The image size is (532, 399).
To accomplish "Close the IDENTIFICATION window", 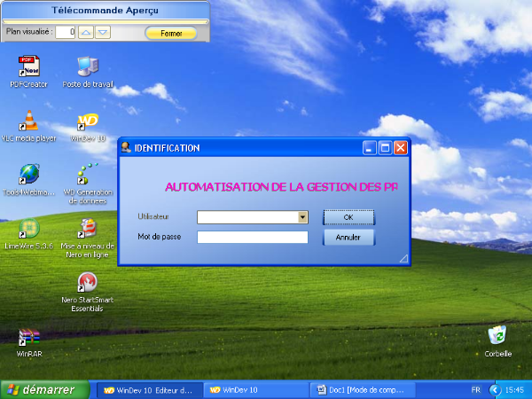I will [401, 148].
